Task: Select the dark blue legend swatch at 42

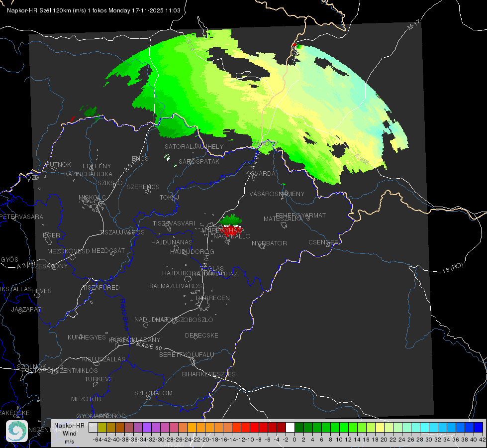Action: 479,428
